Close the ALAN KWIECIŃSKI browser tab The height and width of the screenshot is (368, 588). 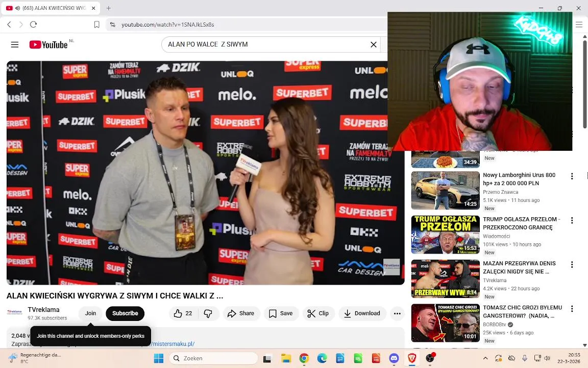pos(93,8)
